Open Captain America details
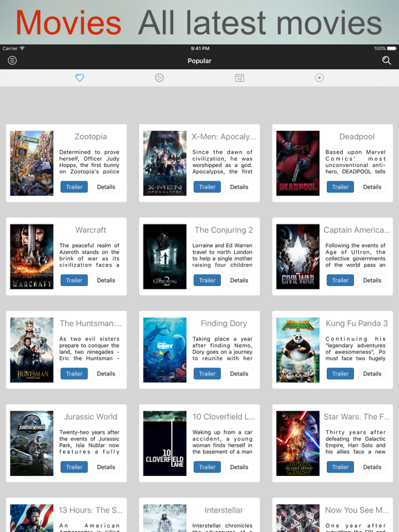This screenshot has width=399, height=532. pyautogui.click(x=372, y=281)
